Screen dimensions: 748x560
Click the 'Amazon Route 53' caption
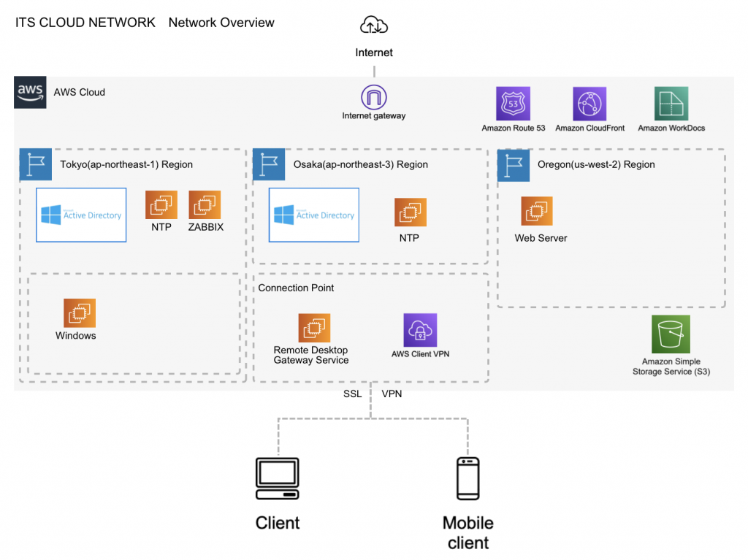point(514,128)
